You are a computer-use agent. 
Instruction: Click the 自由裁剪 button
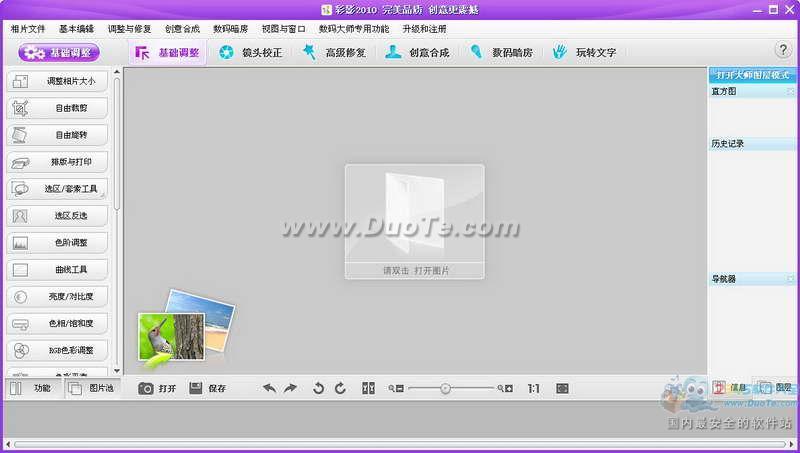(x=57, y=108)
